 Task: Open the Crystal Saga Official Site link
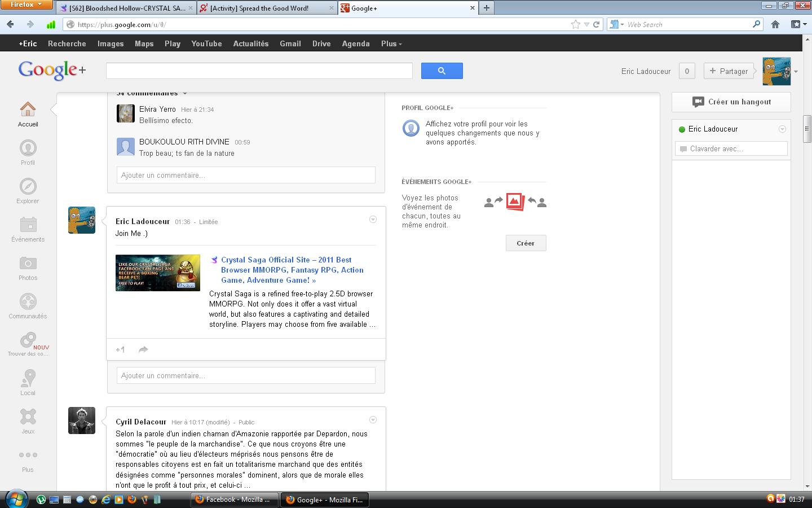[x=292, y=270]
